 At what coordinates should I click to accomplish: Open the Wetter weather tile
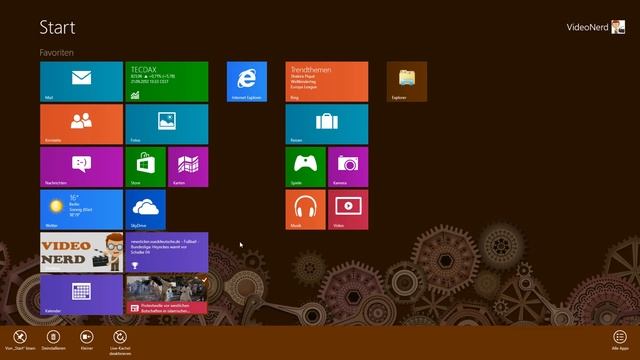point(81,209)
